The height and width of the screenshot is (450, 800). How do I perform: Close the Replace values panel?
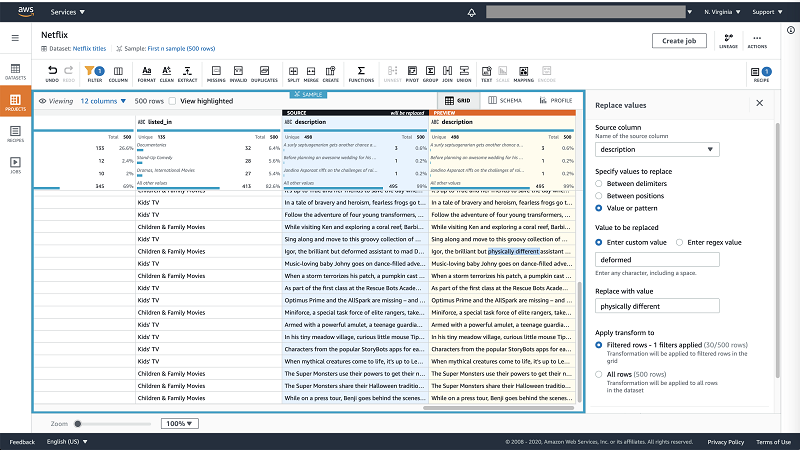coord(760,103)
